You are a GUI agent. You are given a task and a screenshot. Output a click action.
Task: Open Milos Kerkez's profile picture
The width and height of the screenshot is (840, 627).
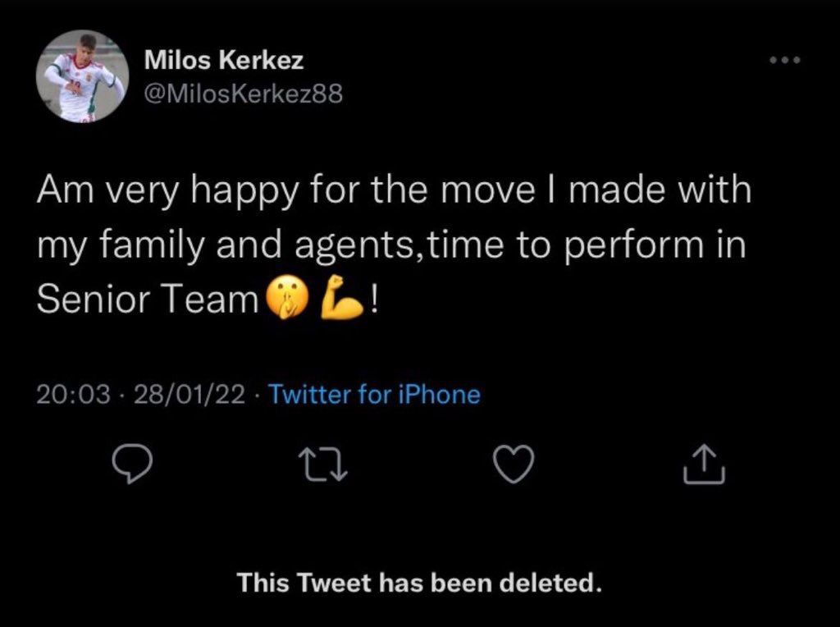[x=81, y=76]
